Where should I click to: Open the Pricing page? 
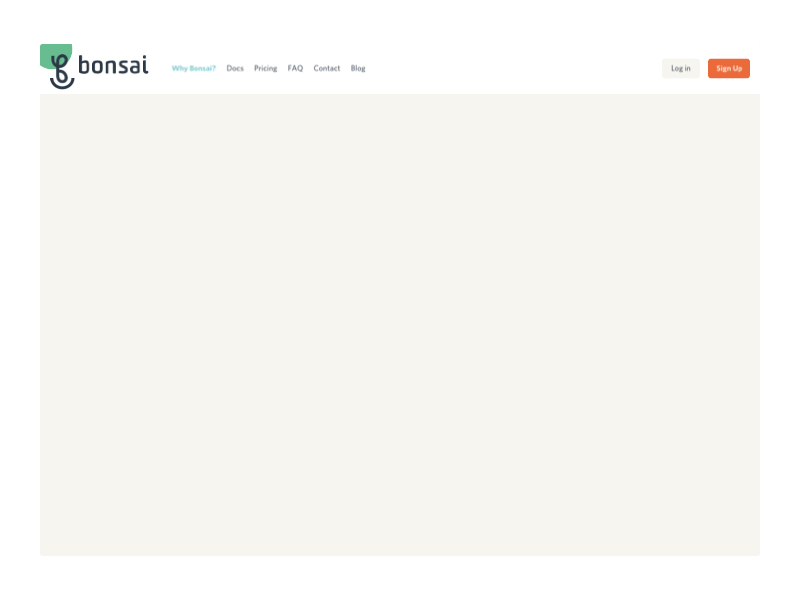click(265, 68)
